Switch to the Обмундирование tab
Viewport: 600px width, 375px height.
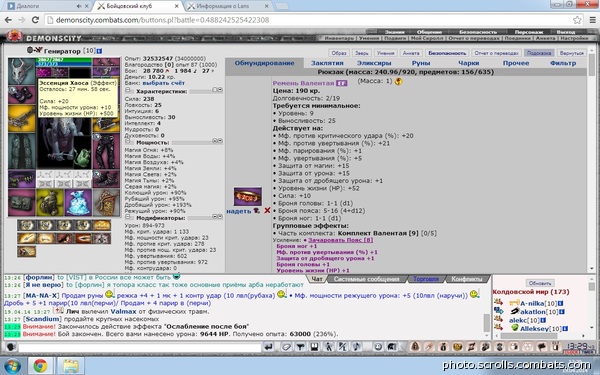tap(264, 63)
